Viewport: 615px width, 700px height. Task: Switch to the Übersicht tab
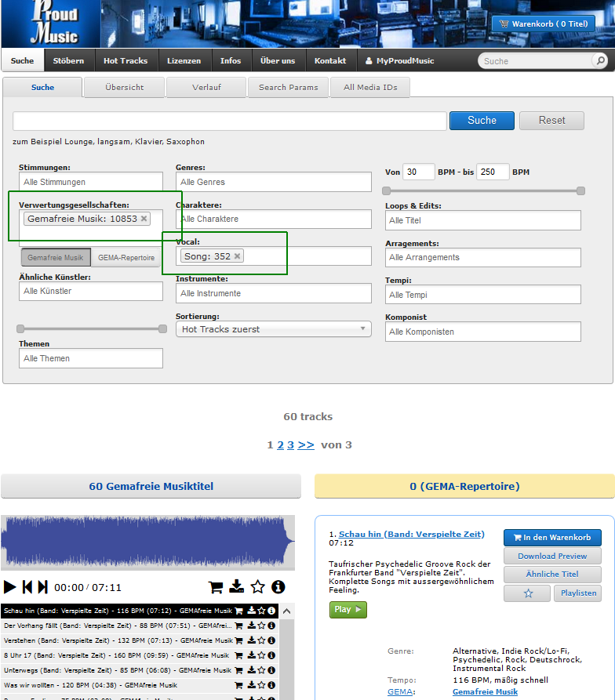[124, 88]
